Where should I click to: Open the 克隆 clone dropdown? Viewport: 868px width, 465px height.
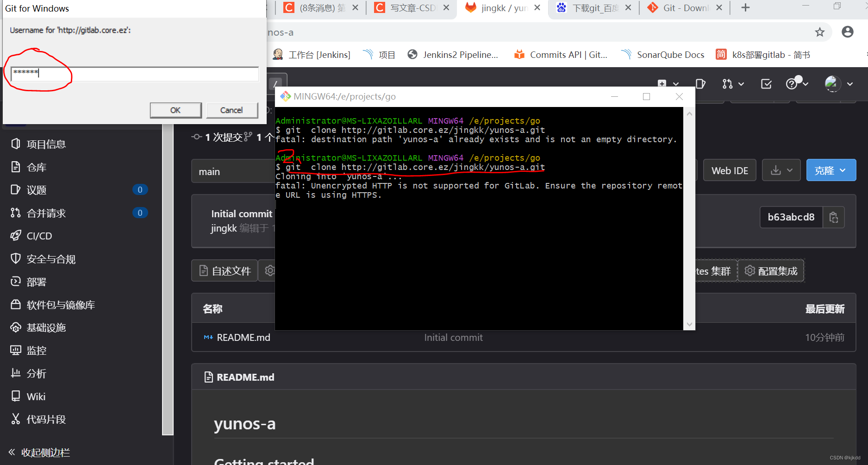tap(831, 170)
